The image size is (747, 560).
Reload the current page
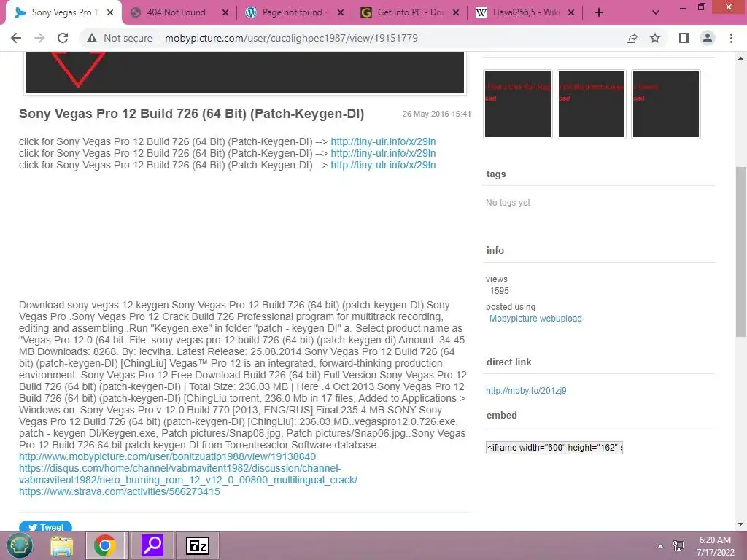click(x=63, y=38)
